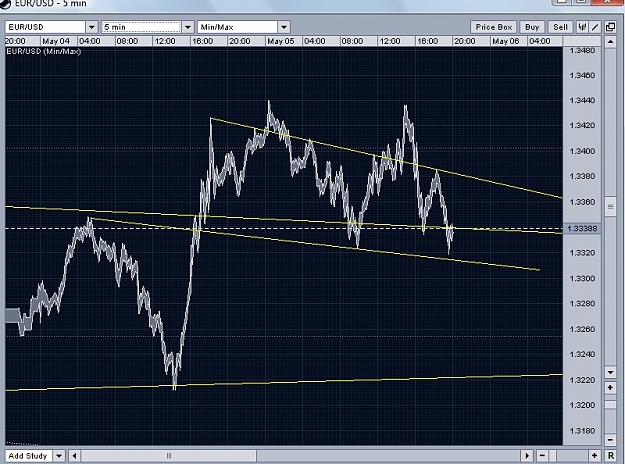Click the 1.3400 price axis label
Viewport: 625px width, 464px height.
point(582,151)
